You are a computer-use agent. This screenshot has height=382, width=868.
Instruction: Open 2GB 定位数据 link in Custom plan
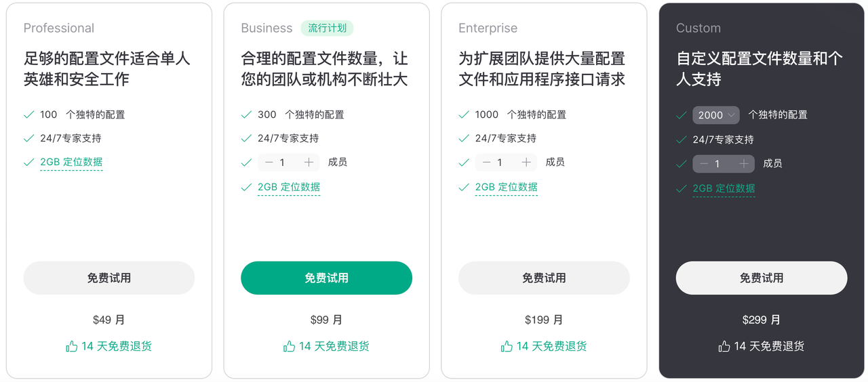coord(724,189)
